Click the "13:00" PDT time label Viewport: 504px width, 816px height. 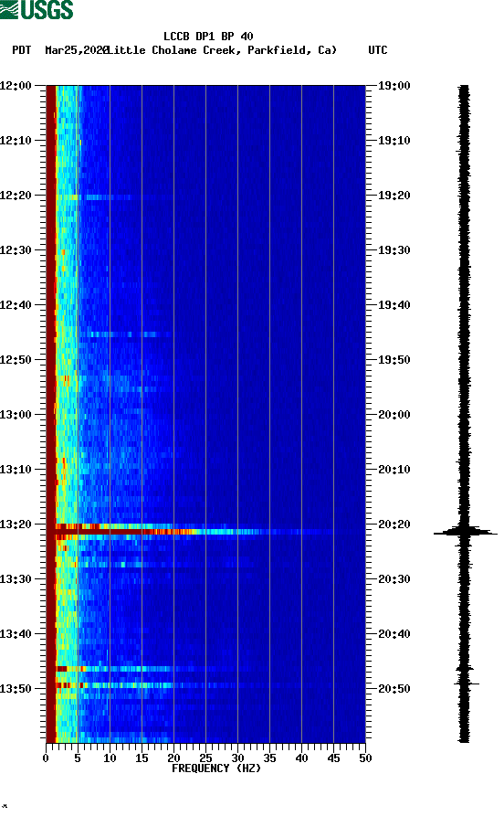pyautogui.click(x=16, y=415)
